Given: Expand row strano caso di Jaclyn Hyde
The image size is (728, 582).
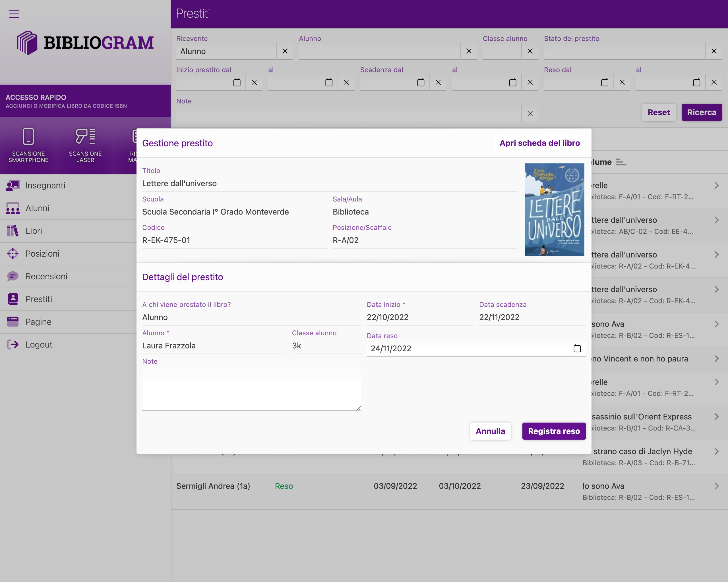Looking at the screenshot, I should [717, 452].
